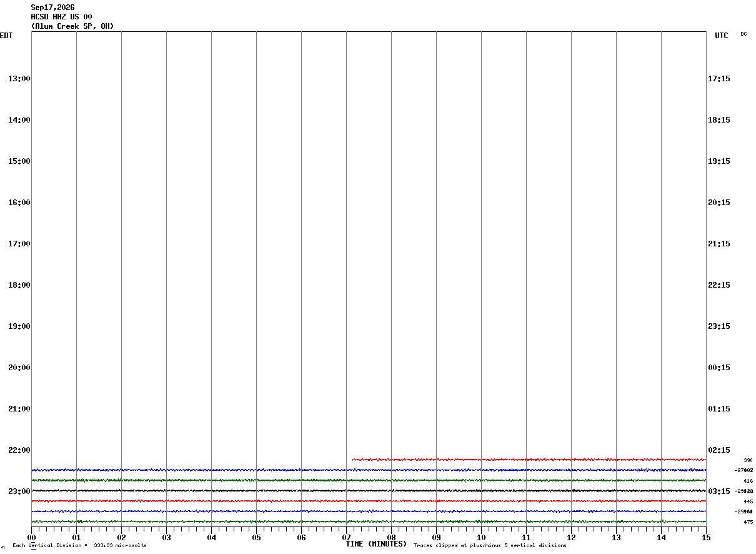
Task: Click the black seismogram trace line
Action: pyautogui.click(x=369, y=491)
